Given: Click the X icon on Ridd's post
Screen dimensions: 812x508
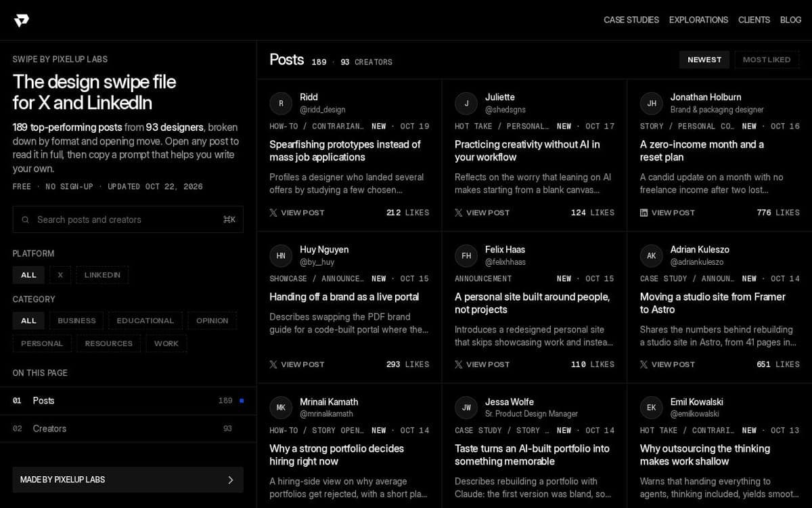Looking at the screenshot, I should pyautogui.click(x=273, y=213).
